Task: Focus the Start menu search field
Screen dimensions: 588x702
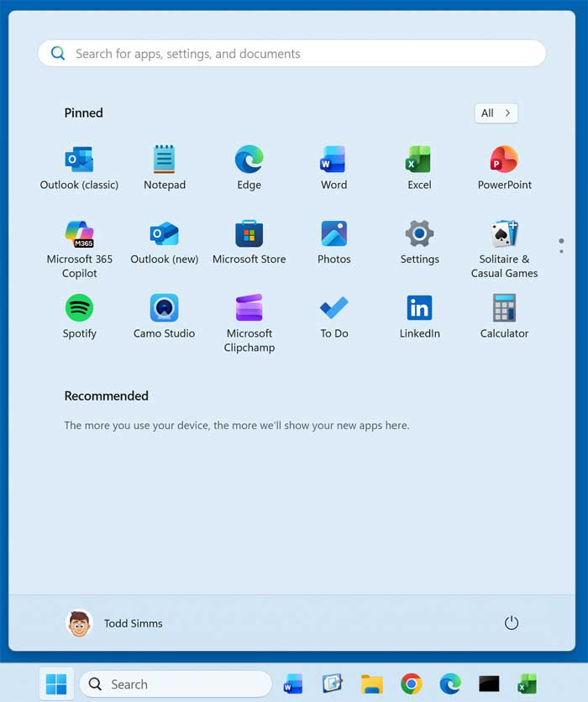Action: pos(292,53)
